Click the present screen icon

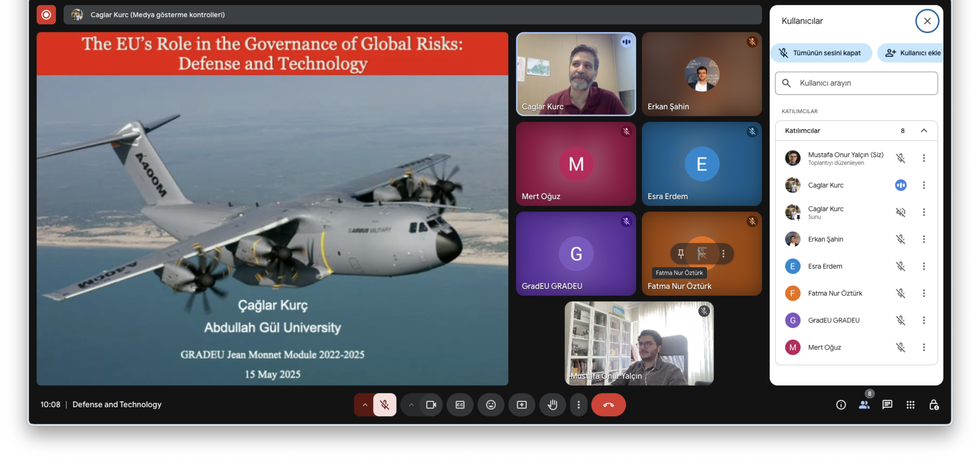pyautogui.click(x=521, y=405)
